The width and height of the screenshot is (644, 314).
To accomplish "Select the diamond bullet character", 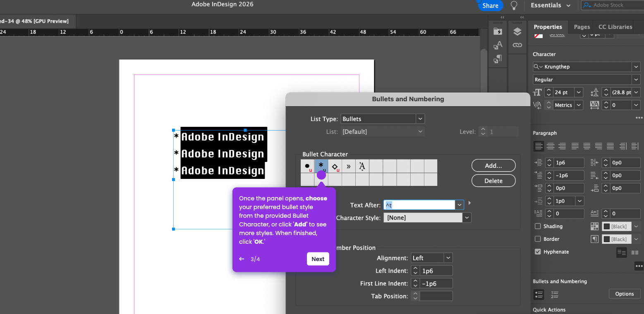I will coord(335,166).
